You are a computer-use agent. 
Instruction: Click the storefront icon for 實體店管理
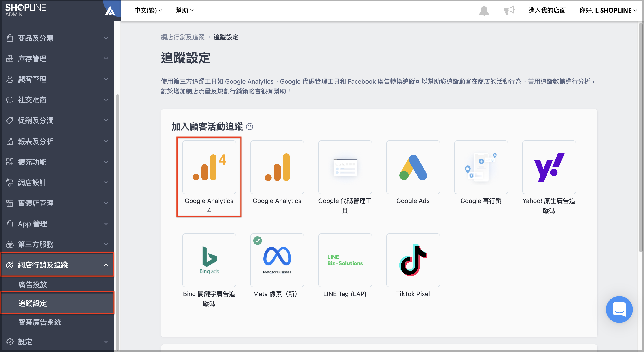pos(10,203)
